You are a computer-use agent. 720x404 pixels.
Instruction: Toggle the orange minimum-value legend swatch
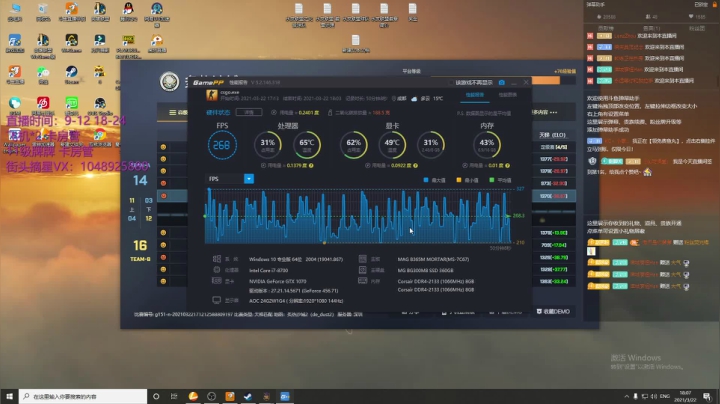point(459,180)
